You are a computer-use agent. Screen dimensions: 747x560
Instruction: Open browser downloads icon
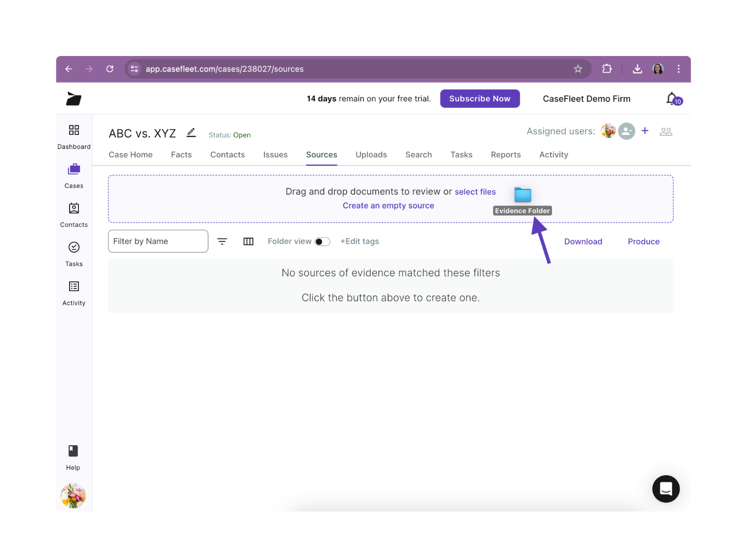(637, 69)
